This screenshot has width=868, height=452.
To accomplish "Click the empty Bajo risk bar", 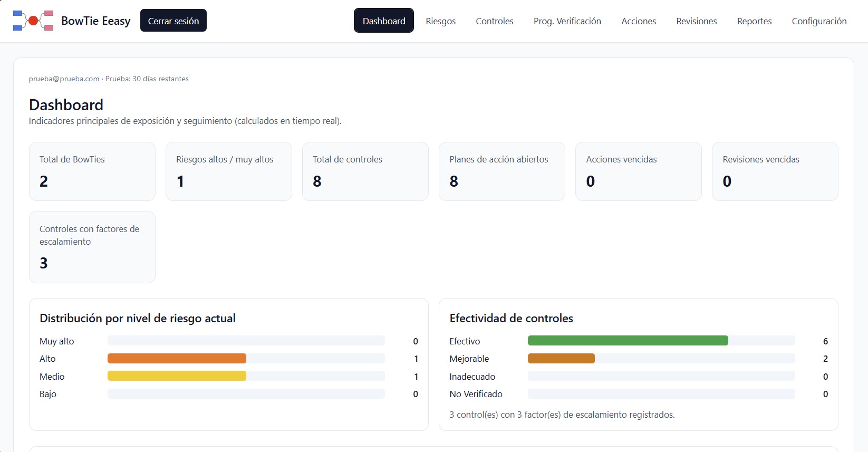I will [246, 394].
